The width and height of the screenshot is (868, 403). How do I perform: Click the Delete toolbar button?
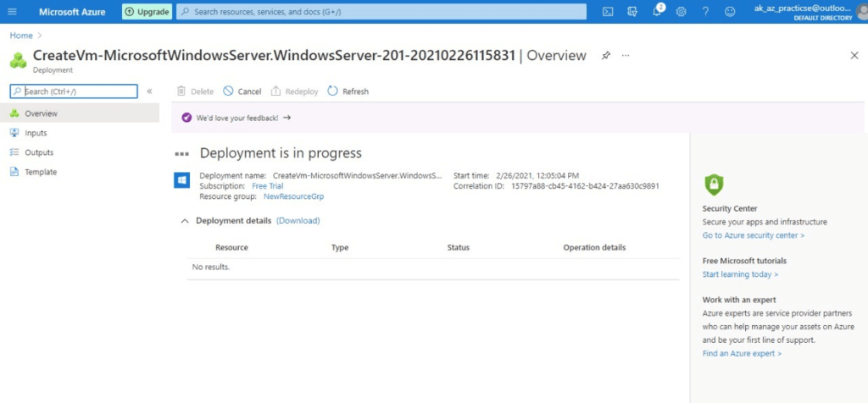point(195,91)
